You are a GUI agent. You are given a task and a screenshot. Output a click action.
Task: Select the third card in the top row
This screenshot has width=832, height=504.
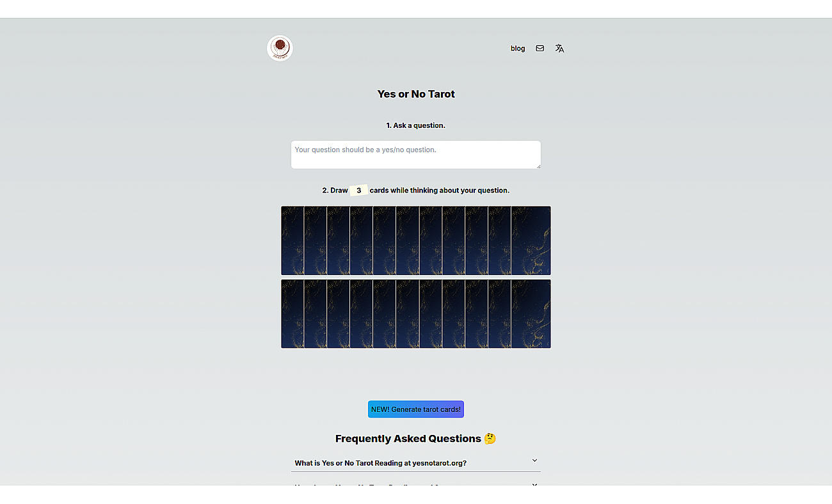point(339,240)
